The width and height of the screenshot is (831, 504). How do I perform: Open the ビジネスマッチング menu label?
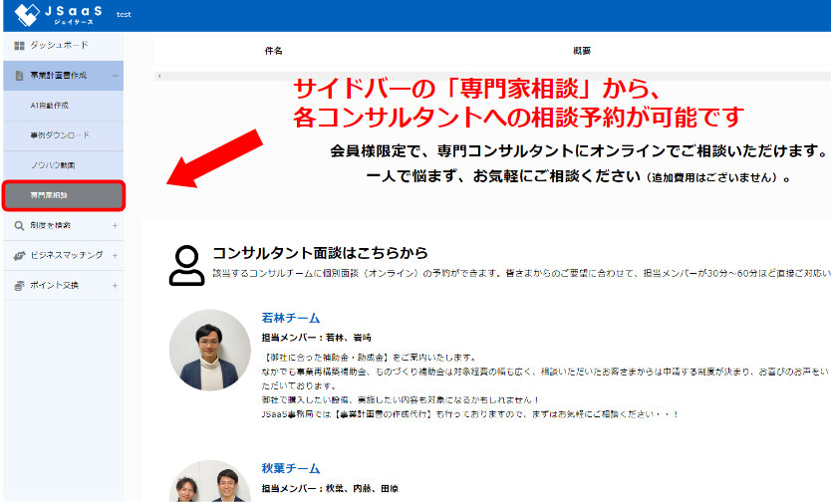pyautogui.click(x=67, y=255)
